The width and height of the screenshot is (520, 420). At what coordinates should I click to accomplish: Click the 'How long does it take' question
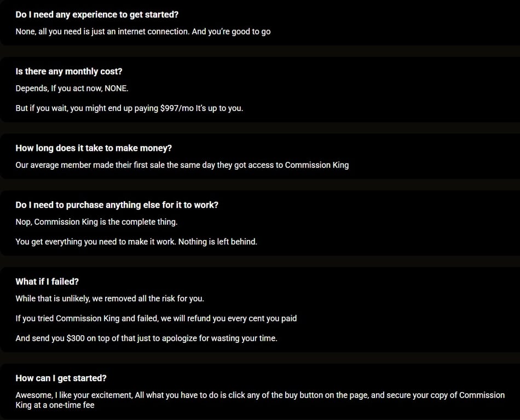(94, 148)
